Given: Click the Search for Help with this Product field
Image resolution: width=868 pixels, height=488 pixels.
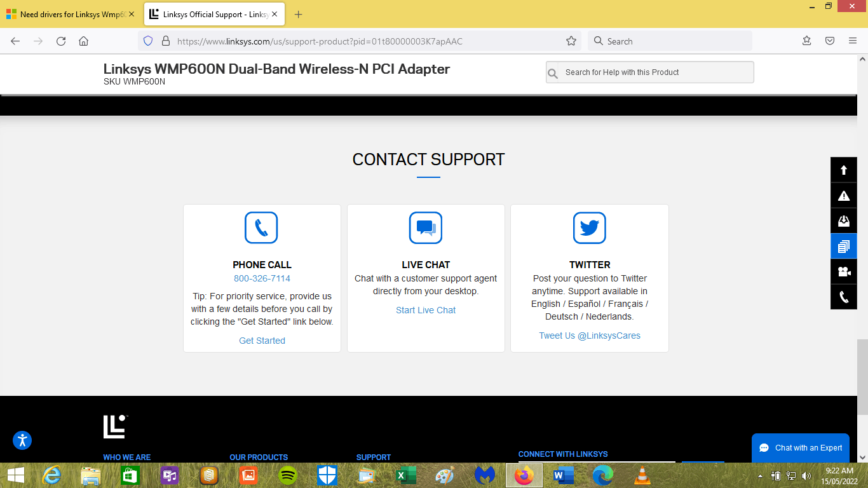Looking at the screenshot, I should (649, 72).
